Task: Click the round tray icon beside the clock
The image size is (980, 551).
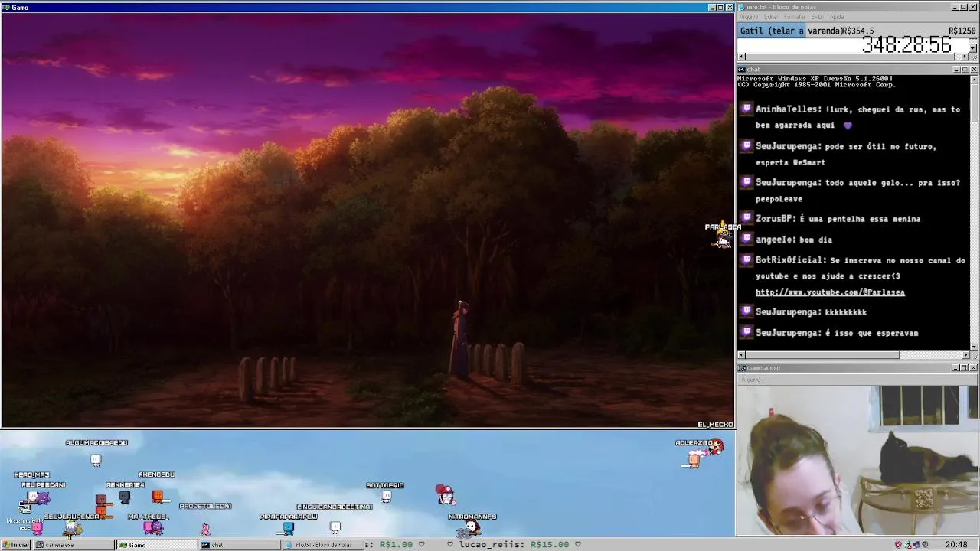Action: click(924, 545)
